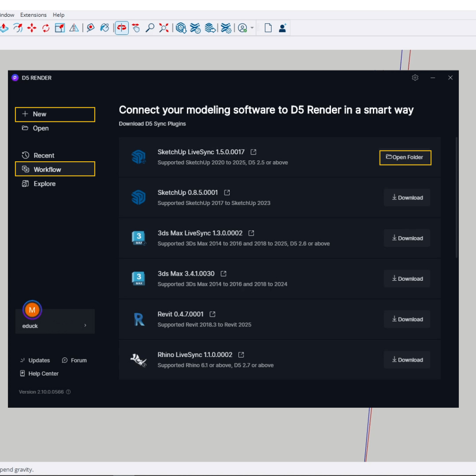Click the add user icon in toolbar
This screenshot has width=476, height=476.
tap(282, 28)
